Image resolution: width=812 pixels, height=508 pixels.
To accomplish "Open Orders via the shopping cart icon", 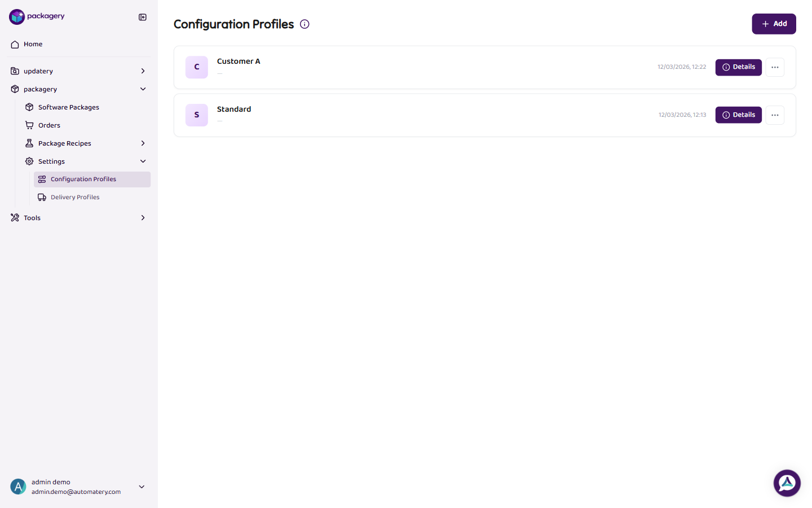I will [x=29, y=125].
